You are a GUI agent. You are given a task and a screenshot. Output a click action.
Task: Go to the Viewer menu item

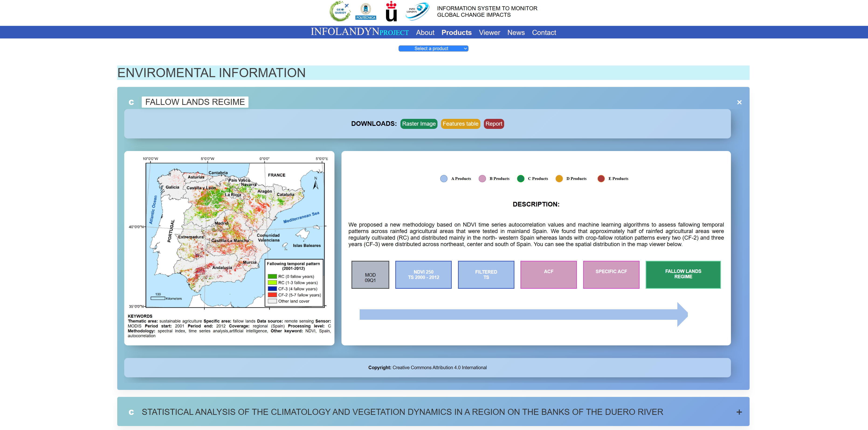pyautogui.click(x=489, y=33)
